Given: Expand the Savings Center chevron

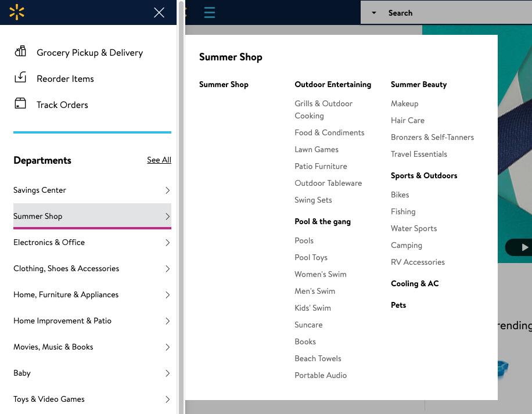Looking at the screenshot, I should (167, 190).
